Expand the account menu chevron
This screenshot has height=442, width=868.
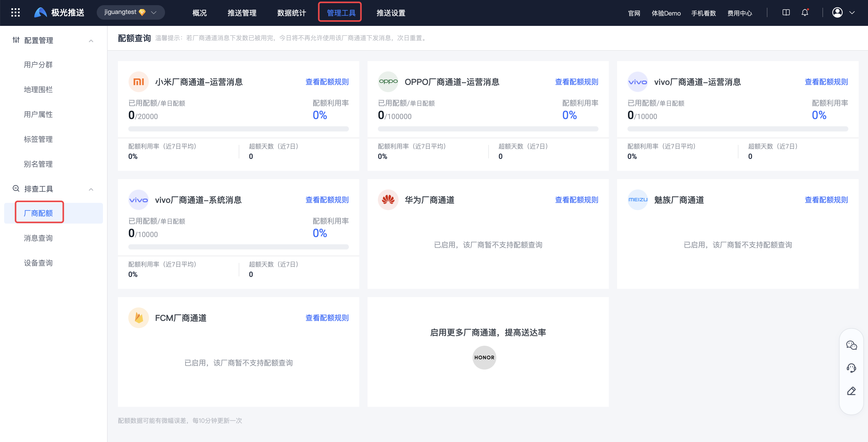point(852,13)
